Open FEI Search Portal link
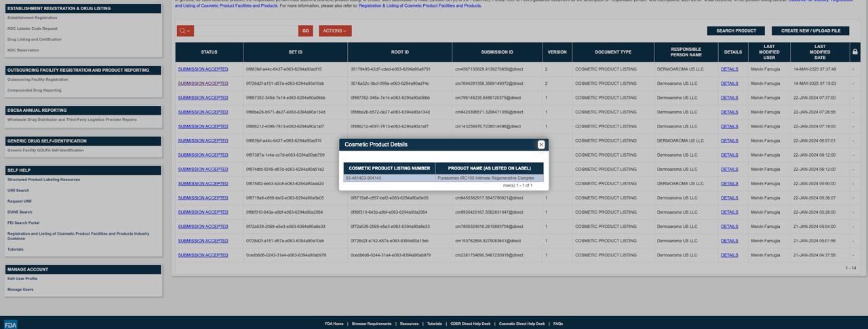 click(x=23, y=223)
